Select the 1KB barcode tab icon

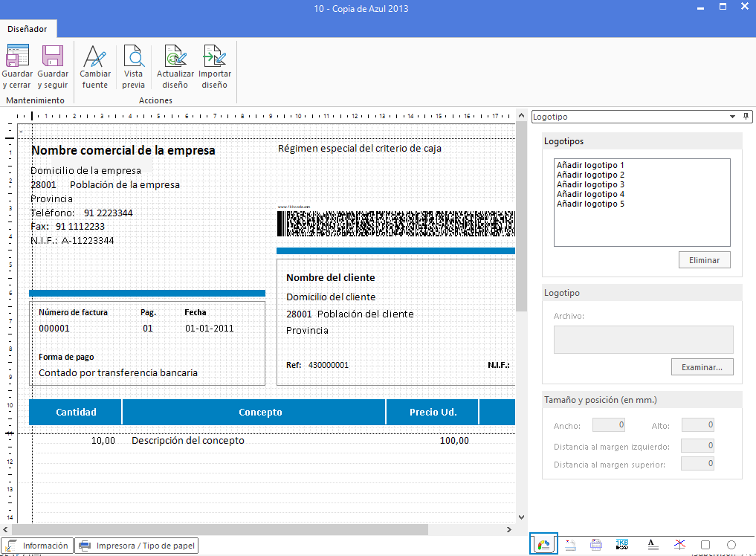tap(622, 545)
